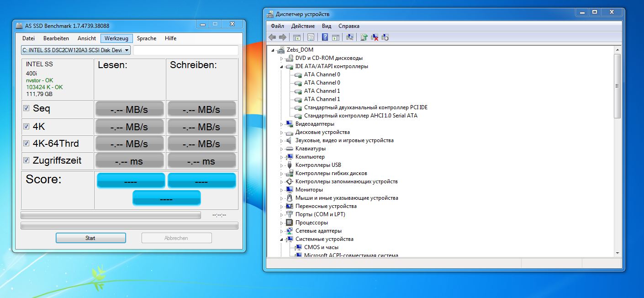Click scan for hardware changes icon
Screen dimensions: 644x298
click(x=350, y=37)
